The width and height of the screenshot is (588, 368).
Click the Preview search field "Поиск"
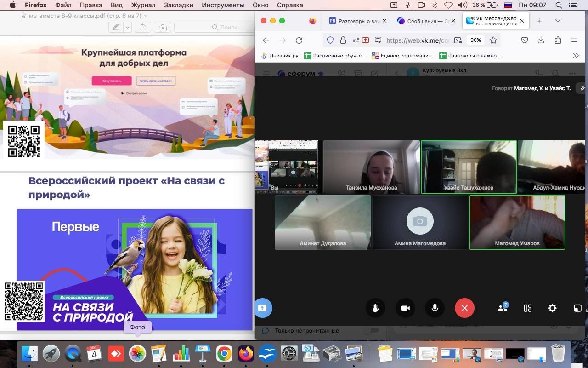tap(225, 28)
